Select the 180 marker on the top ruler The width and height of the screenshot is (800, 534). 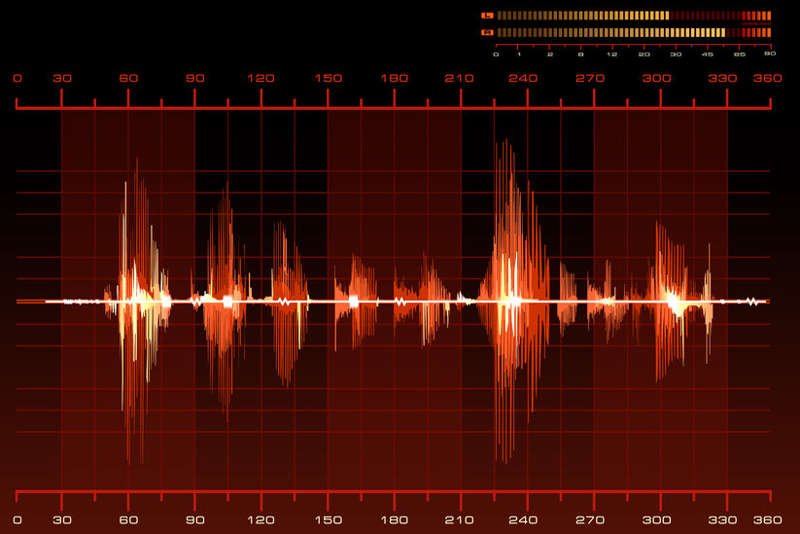click(x=394, y=78)
